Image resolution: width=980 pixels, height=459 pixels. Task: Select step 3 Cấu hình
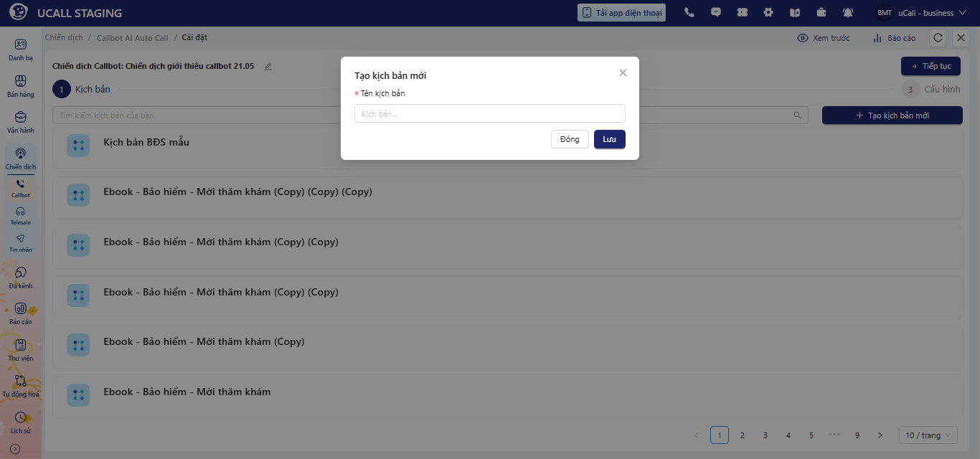pyautogui.click(x=931, y=90)
